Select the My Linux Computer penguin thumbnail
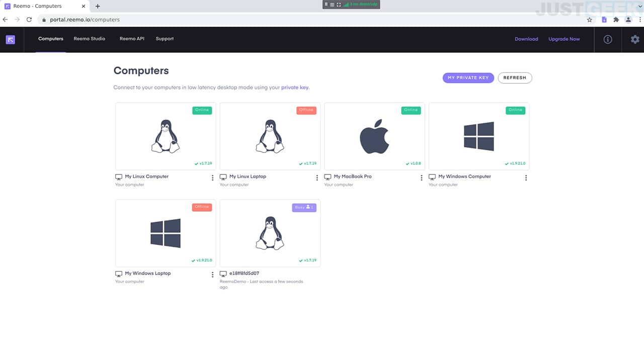644x362 pixels. point(166,136)
